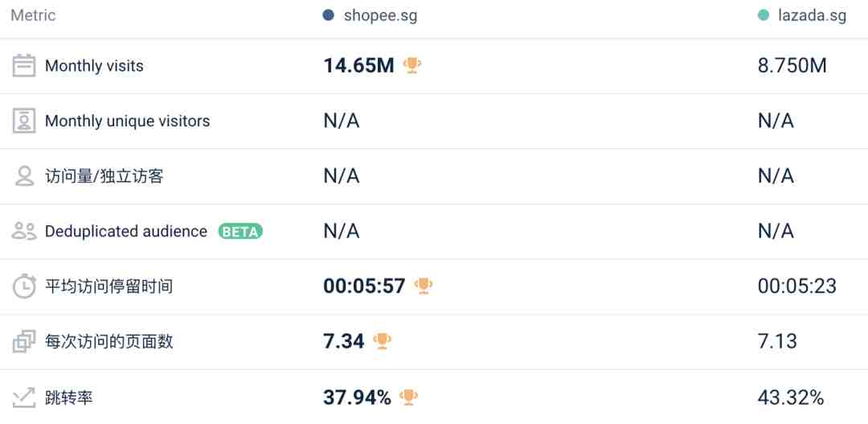Click the shopee.sg column header

pyautogui.click(x=380, y=15)
